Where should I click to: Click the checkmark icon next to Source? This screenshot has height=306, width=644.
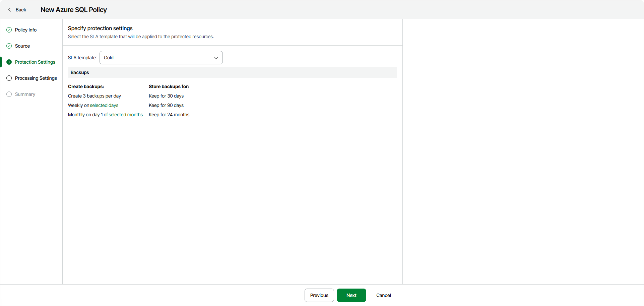point(9,46)
